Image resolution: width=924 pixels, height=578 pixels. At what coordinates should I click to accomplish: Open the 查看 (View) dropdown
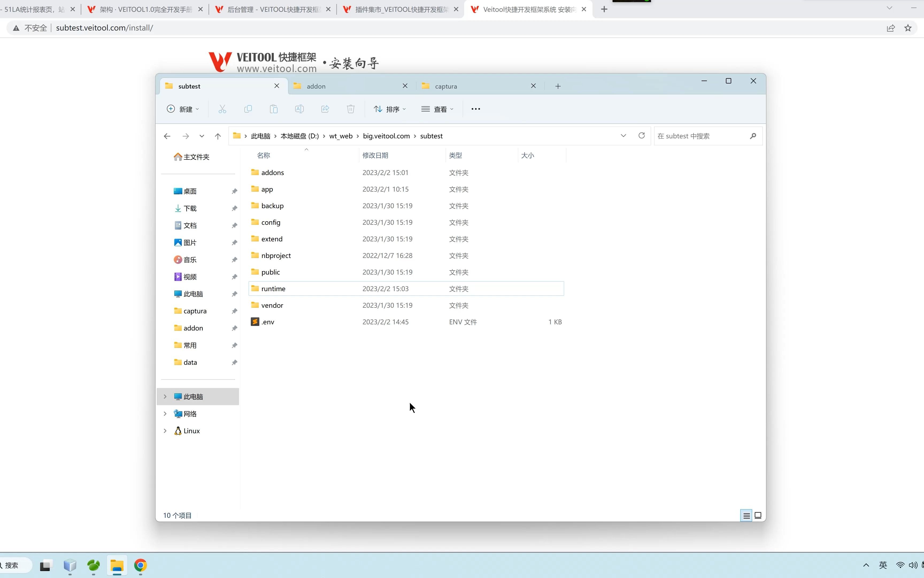[438, 109]
